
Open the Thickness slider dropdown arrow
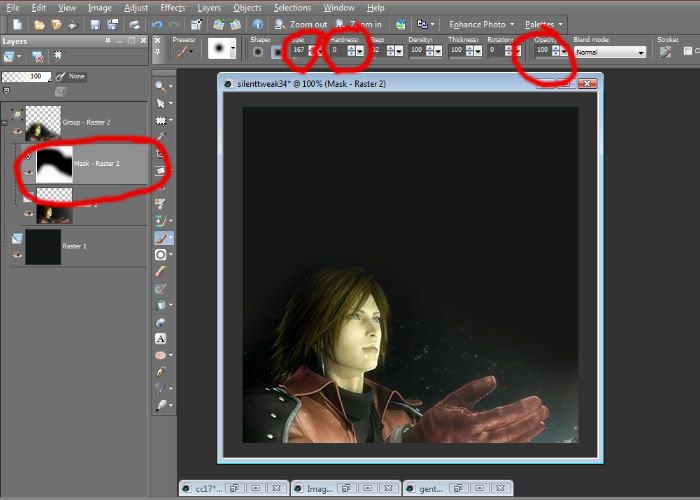(x=478, y=51)
